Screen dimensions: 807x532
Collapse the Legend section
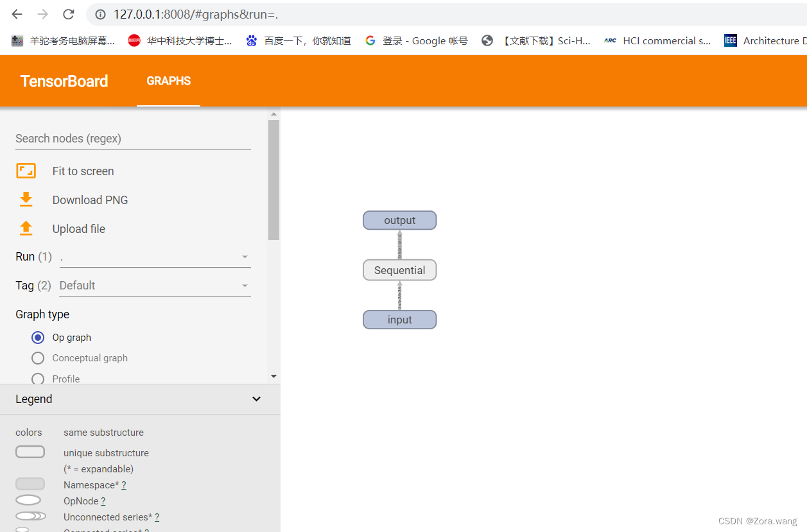pyautogui.click(x=256, y=399)
